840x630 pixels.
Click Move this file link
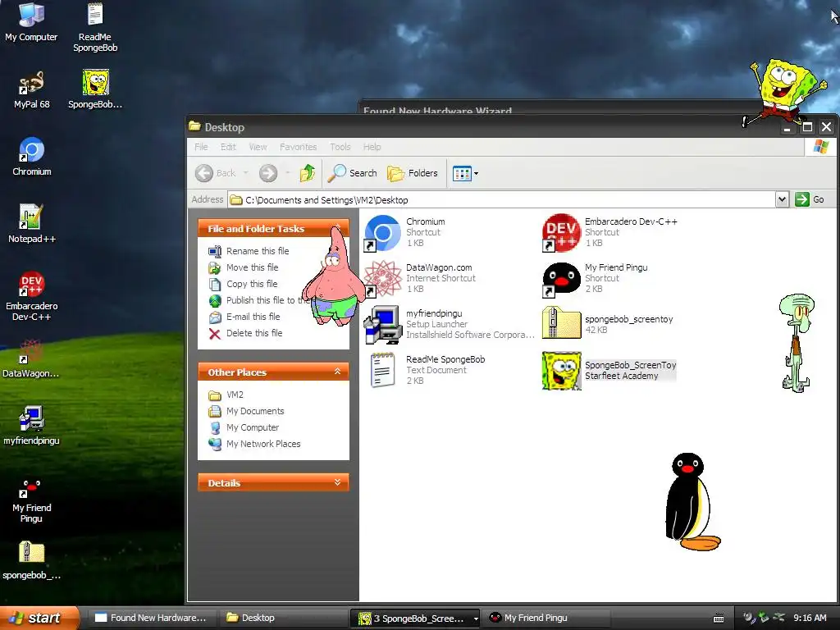(252, 267)
